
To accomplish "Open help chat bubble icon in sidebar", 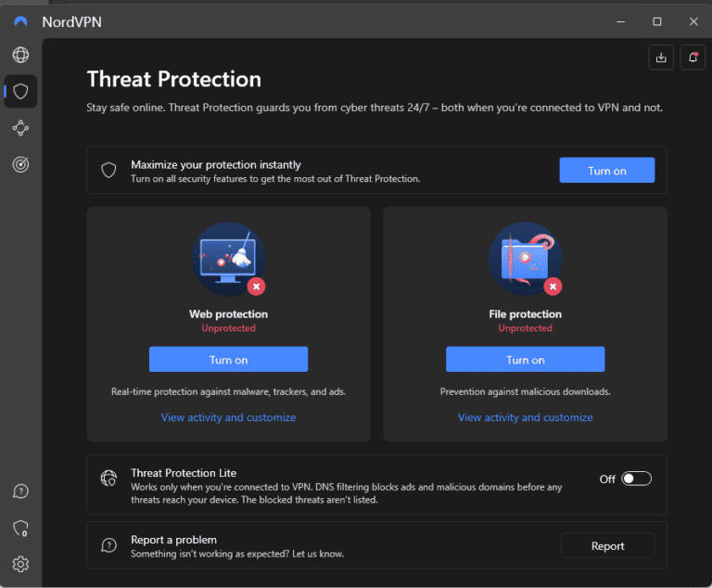I will (x=20, y=492).
